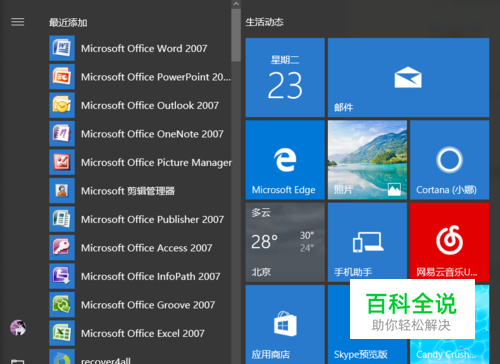Select Microsoft Office Picture Manager label
Viewport: 500px width, 364px height.
pyautogui.click(x=156, y=163)
